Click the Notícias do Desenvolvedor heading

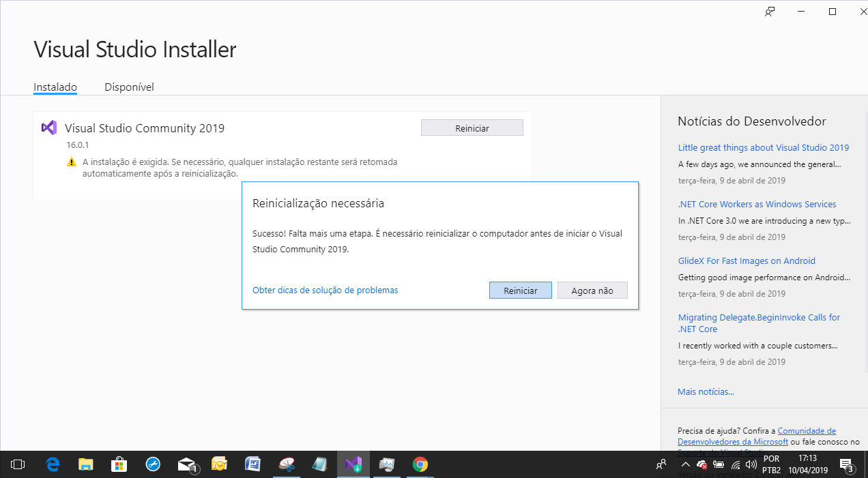752,121
